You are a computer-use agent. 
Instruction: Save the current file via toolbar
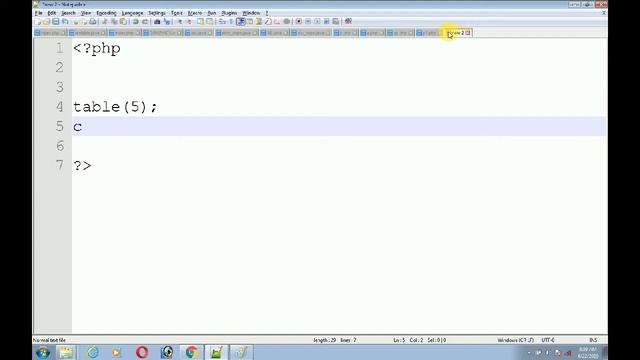point(56,21)
